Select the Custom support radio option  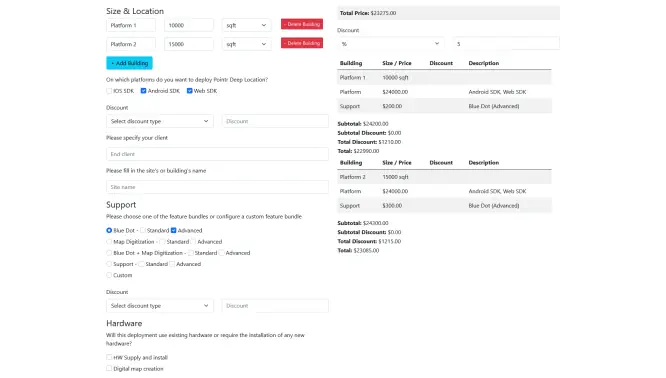109,275
